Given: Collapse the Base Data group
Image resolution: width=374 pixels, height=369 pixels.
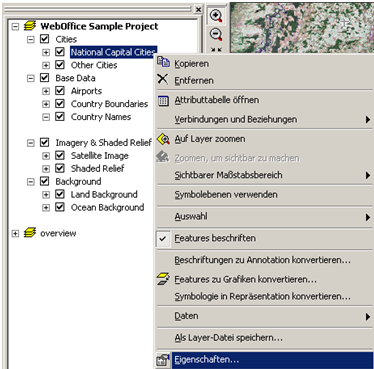Looking at the screenshot, I should (31, 78).
